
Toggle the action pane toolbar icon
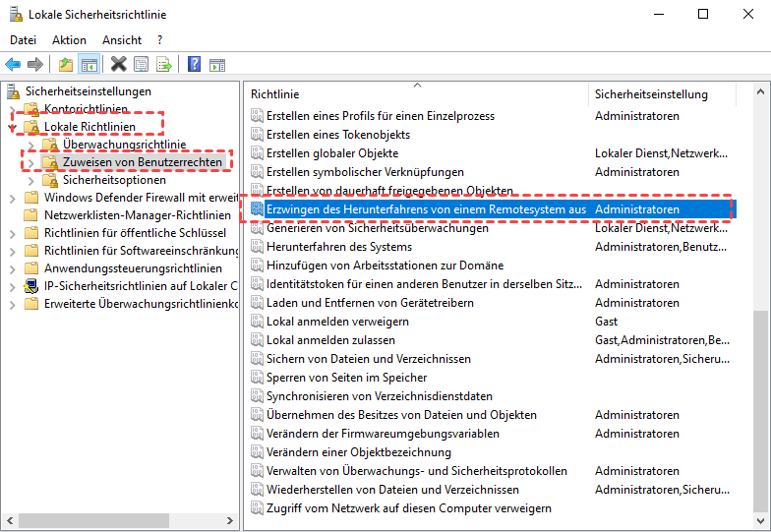click(216, 65)
